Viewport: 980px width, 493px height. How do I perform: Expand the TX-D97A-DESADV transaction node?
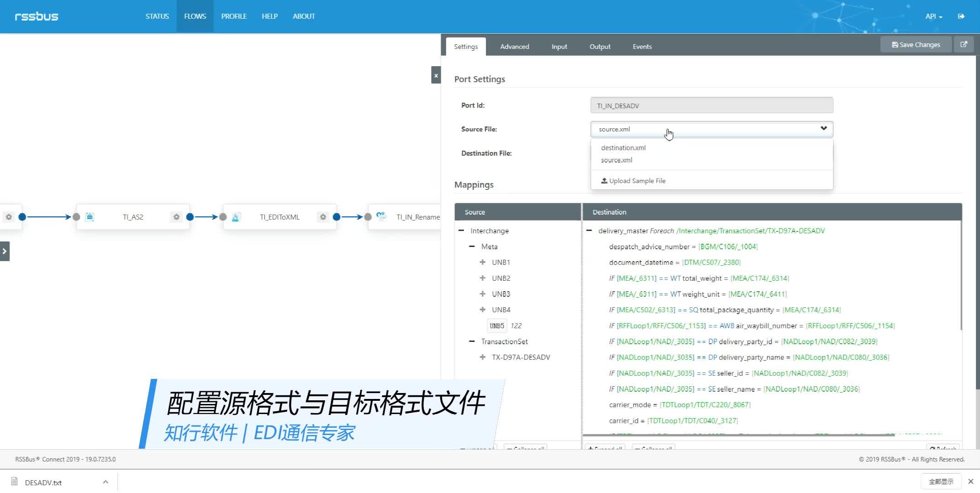point(483,357)
